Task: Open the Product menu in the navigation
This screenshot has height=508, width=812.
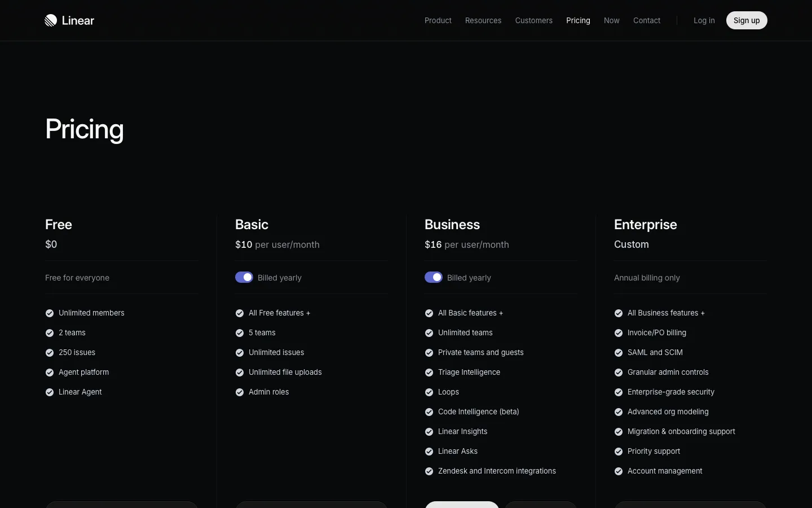Action: pos(438,20)
